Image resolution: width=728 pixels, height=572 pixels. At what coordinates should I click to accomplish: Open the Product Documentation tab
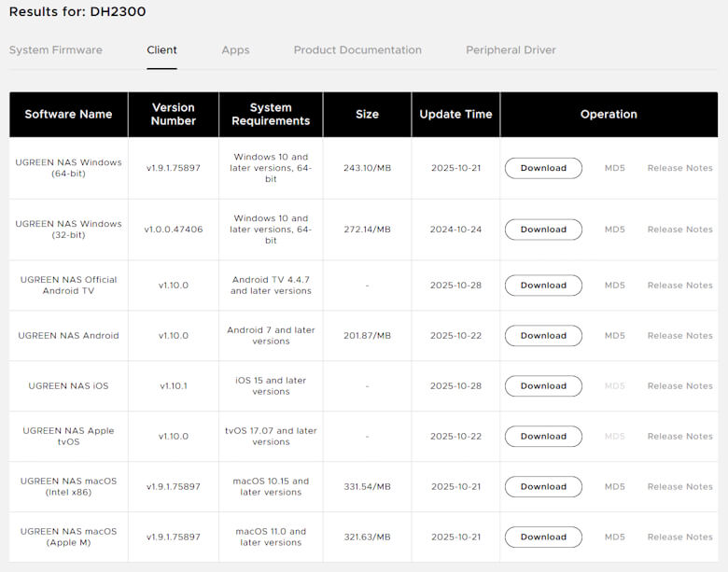tap(357, 50)
